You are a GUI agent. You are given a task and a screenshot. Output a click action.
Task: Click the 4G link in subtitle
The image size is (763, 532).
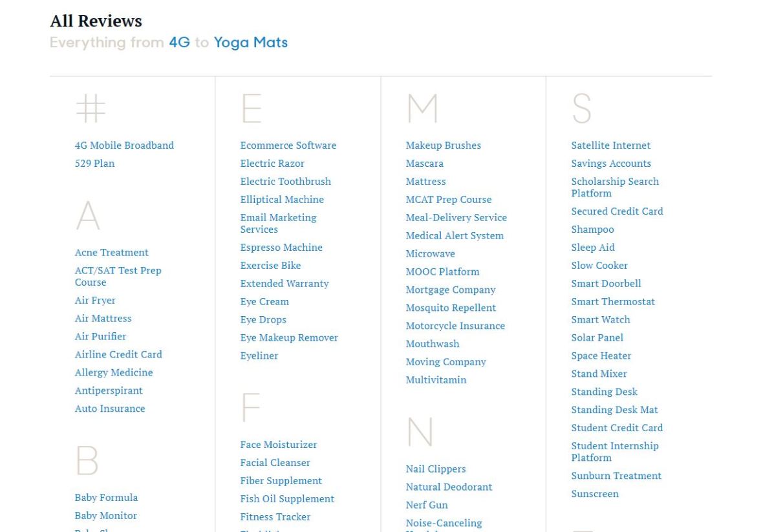[179, 43]
